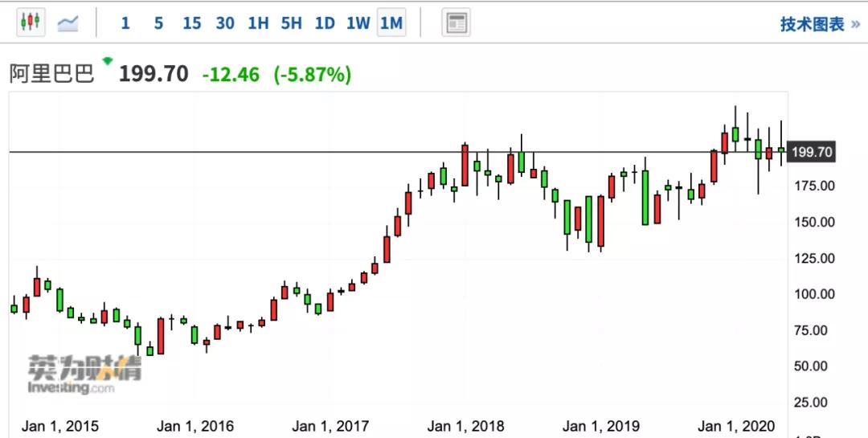The height and width of the screenshot is (438, 868).
Task: Choose the 5 minute timeframe
Action: click(x=158, y=23)
